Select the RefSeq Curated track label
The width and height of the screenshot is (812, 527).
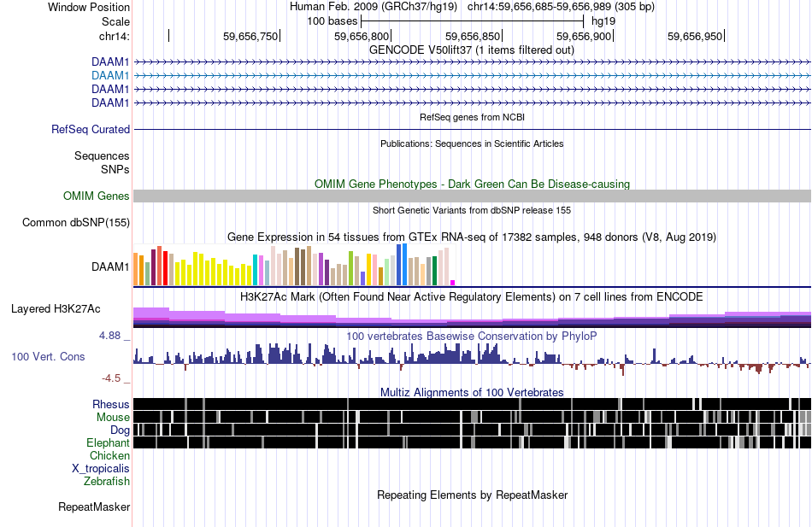tap(91, 130)
